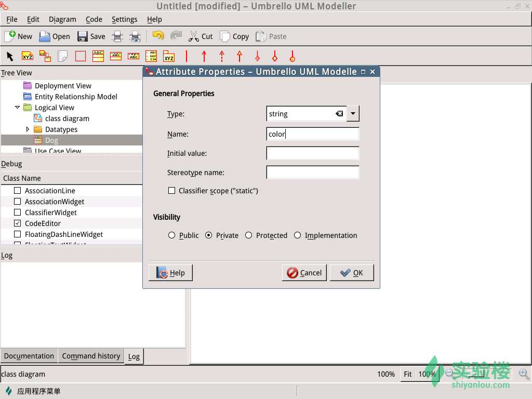Switch to the Documentation tab
The width and height of the screenshot is (532, 399).
[29, 356]
